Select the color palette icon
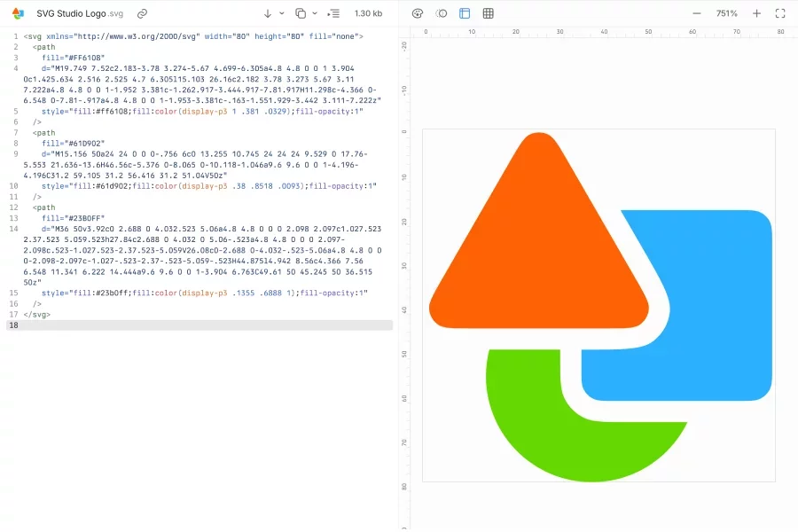Screen dimensions: 798x532 (418, 13)
